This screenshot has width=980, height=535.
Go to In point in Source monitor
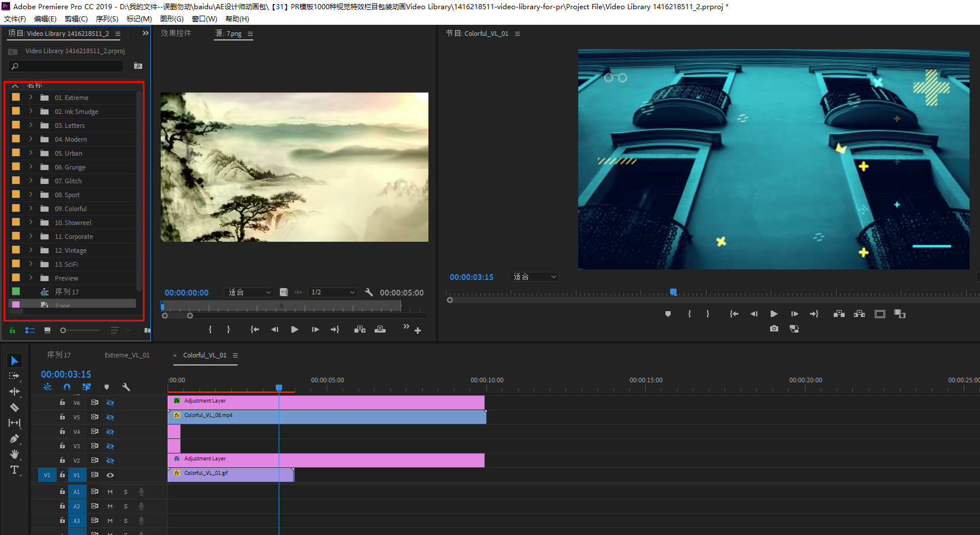(254, 329)
